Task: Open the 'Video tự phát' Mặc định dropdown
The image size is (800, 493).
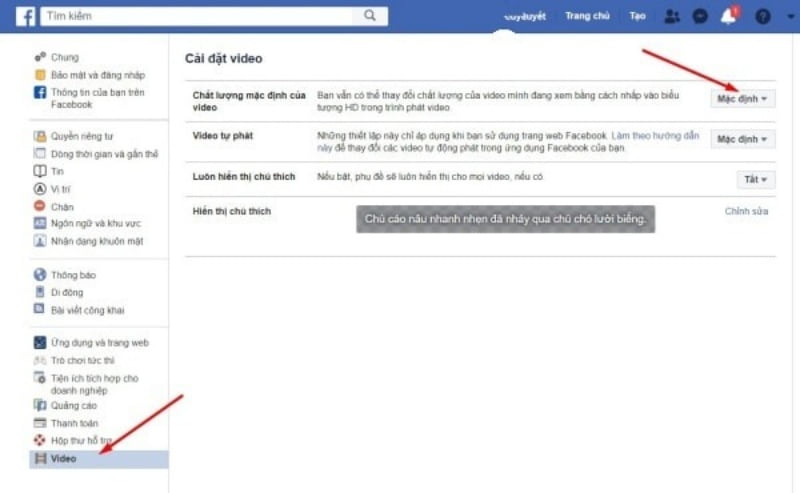Action: (743, 139)
